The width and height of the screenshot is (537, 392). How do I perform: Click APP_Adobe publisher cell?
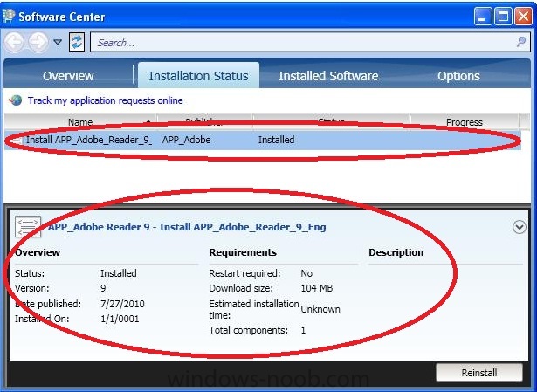[x=186, y=140]
